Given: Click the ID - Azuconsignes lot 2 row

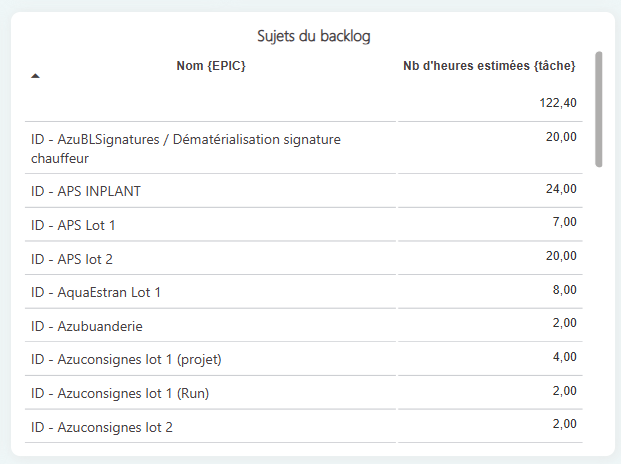Looking at the screenshot, I should (x=102, y=427).
